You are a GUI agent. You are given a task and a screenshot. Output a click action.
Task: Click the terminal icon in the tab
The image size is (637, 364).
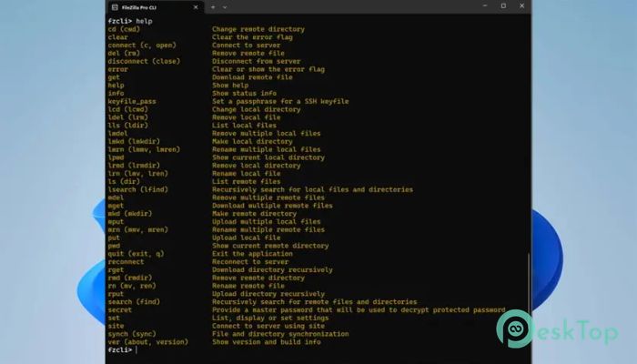pos(115,7)
